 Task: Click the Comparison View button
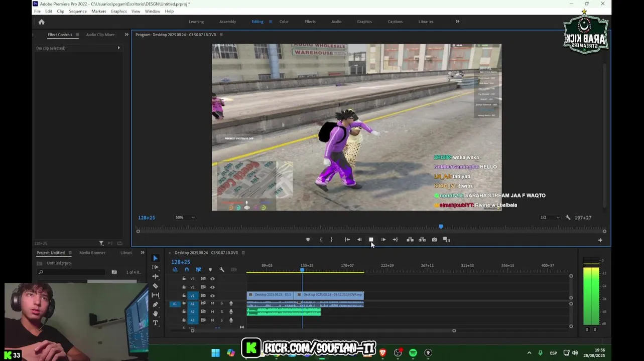[446, 240]
